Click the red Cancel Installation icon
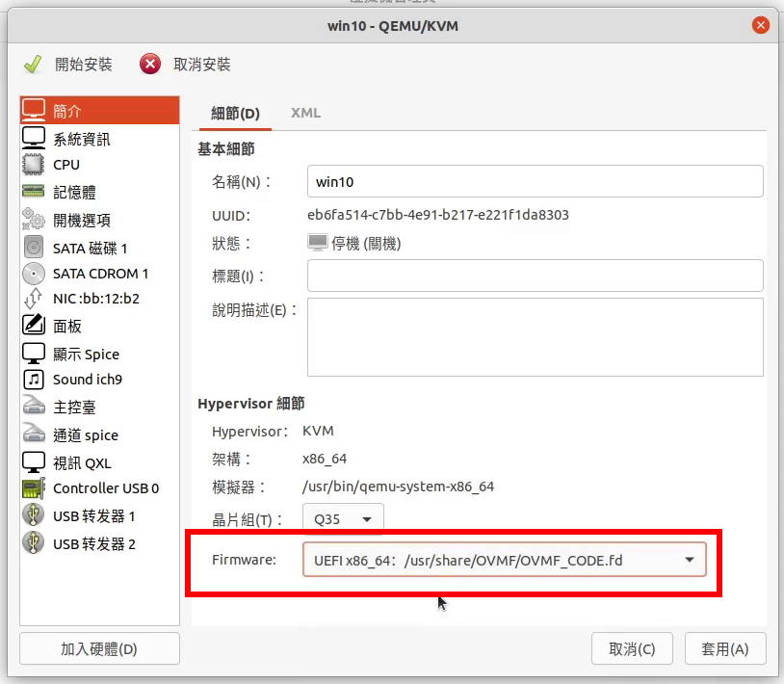 [150, 65]
